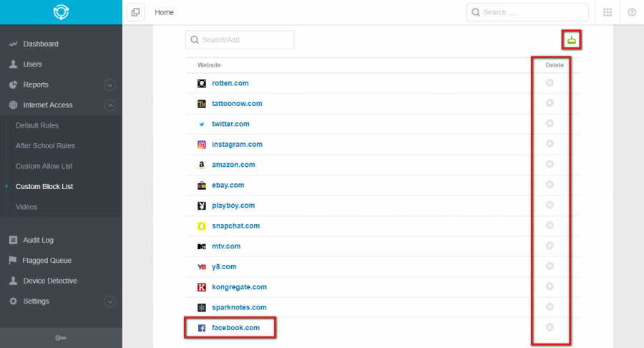Open the apps grid icon
The image size is (644, 348).
pos(608,12)
